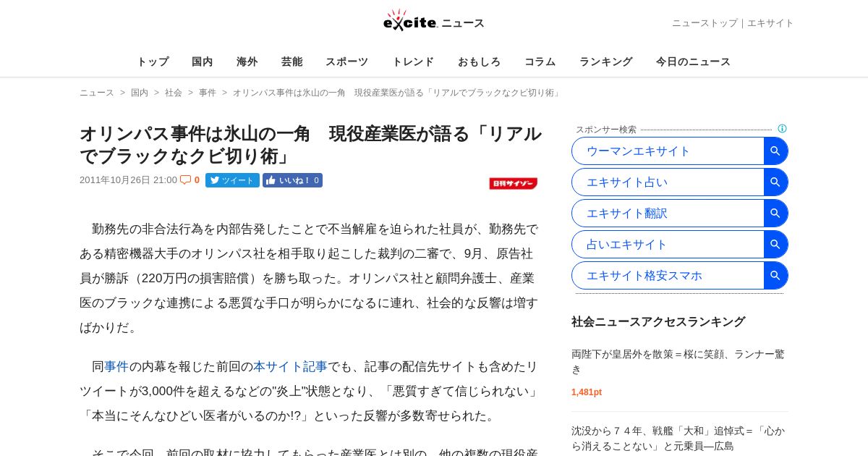Click ニュース in the breadcrumb

pyautogui.click(x=97, y=93)
